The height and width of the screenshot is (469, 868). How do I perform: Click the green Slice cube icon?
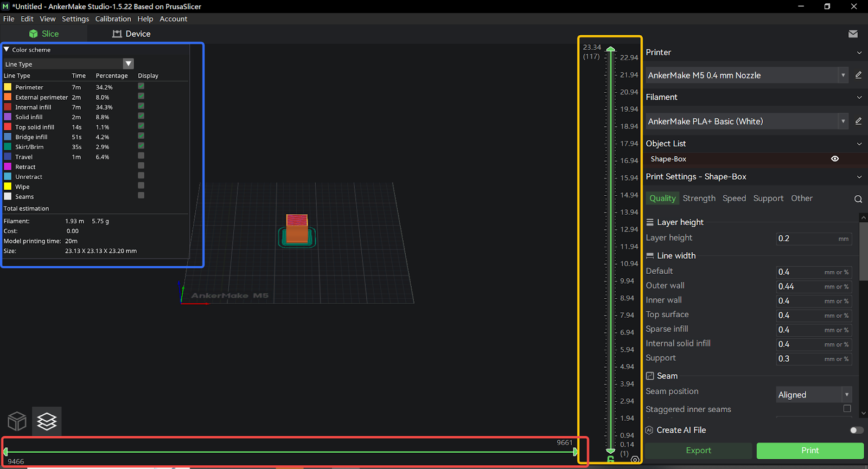point(33,34)
